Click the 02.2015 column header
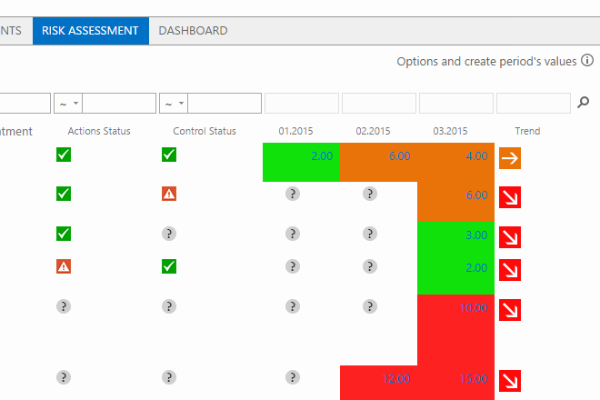This screenshot has height=400, width=600. tap(373, 131)
